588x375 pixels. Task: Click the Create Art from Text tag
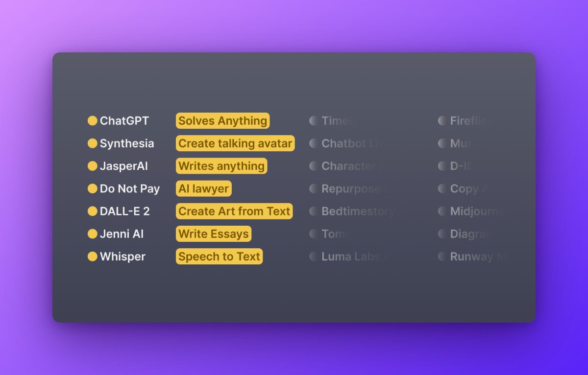coord(234,211)
